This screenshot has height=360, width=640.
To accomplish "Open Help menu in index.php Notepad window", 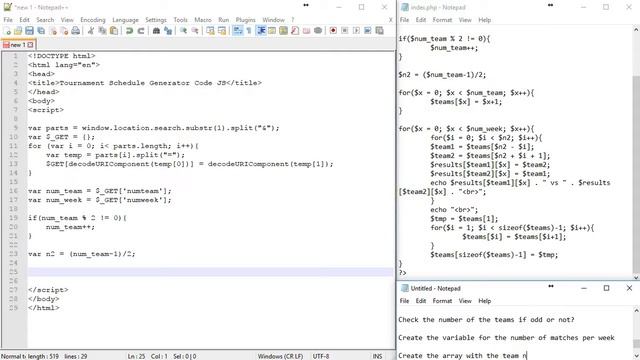I will click(x=484, y=20).
